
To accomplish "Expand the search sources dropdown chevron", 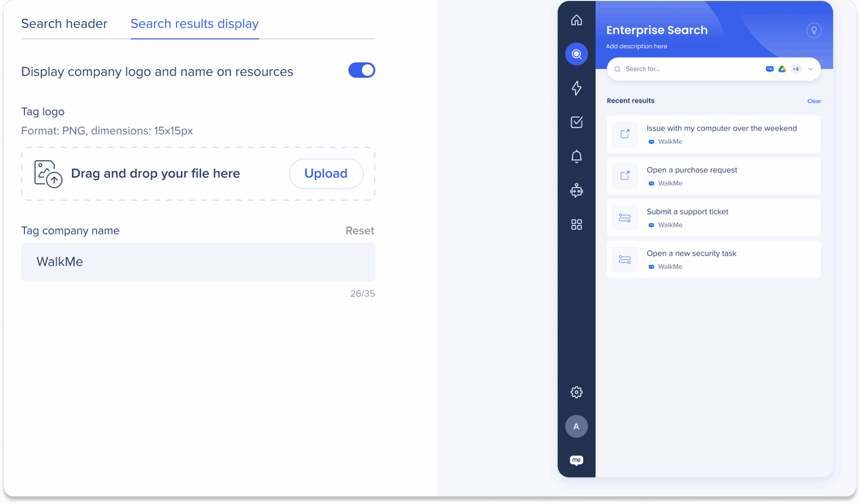I will 811,69.
